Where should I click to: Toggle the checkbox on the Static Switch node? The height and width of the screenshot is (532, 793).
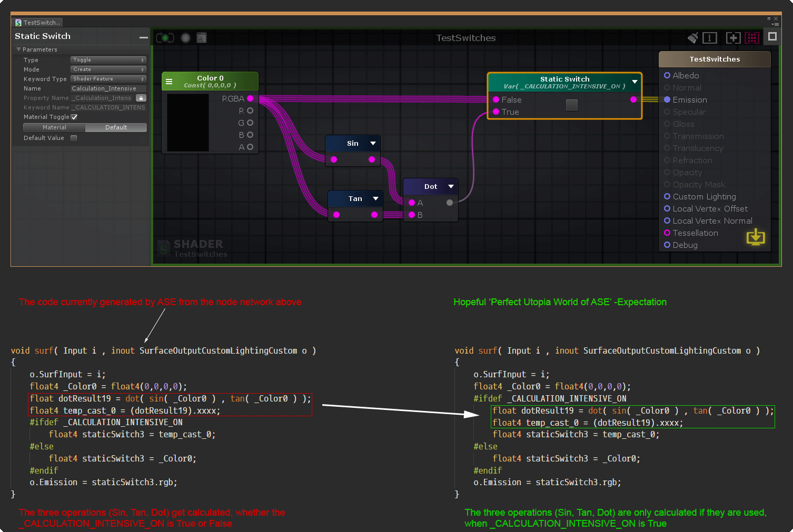point(572,105)
